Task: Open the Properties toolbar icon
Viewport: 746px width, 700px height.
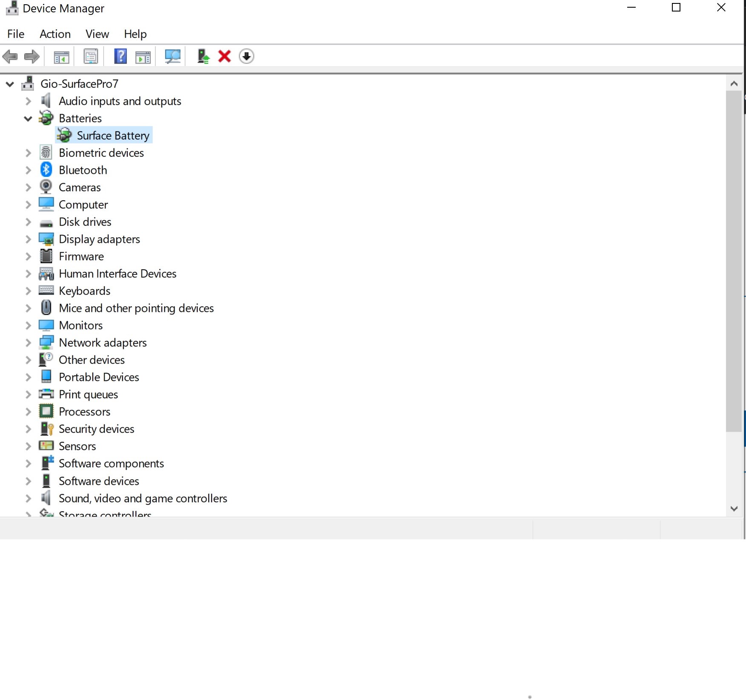Action: 90,56
